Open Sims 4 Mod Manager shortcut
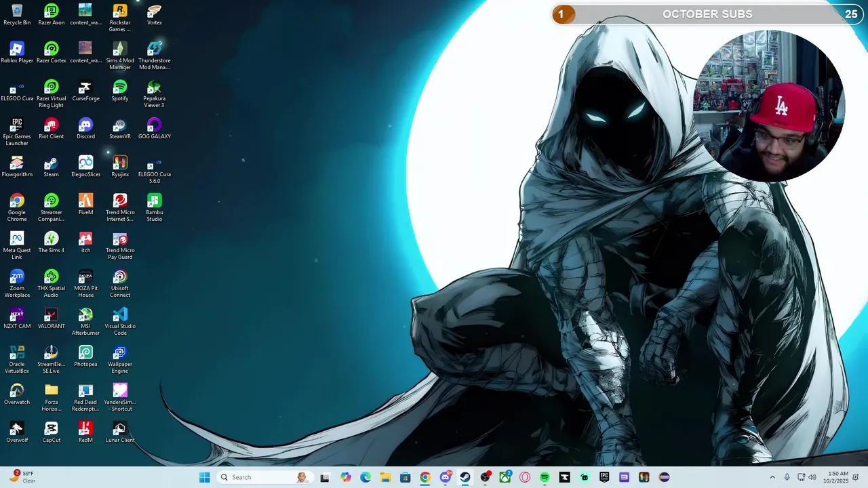 point(120,56)
